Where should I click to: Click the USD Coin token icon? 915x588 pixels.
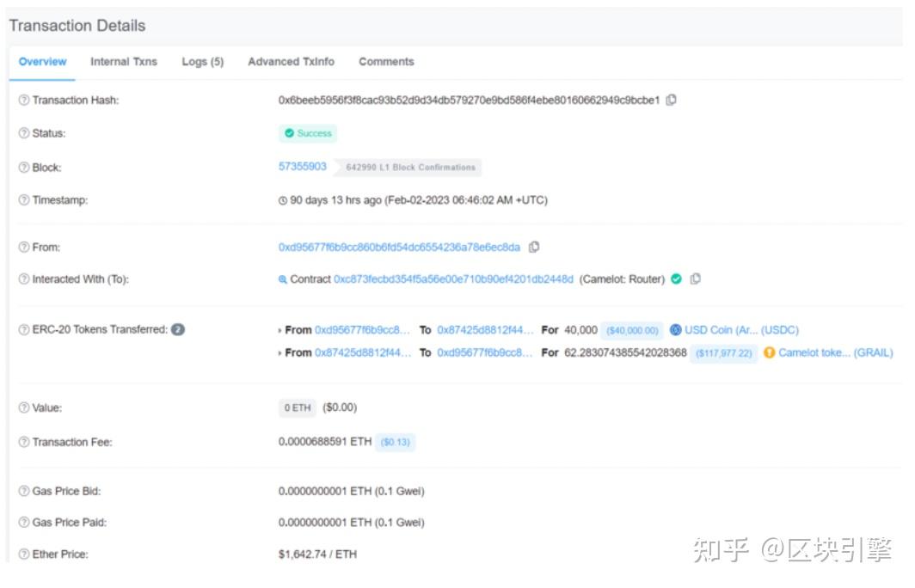[x=675, y=330]
